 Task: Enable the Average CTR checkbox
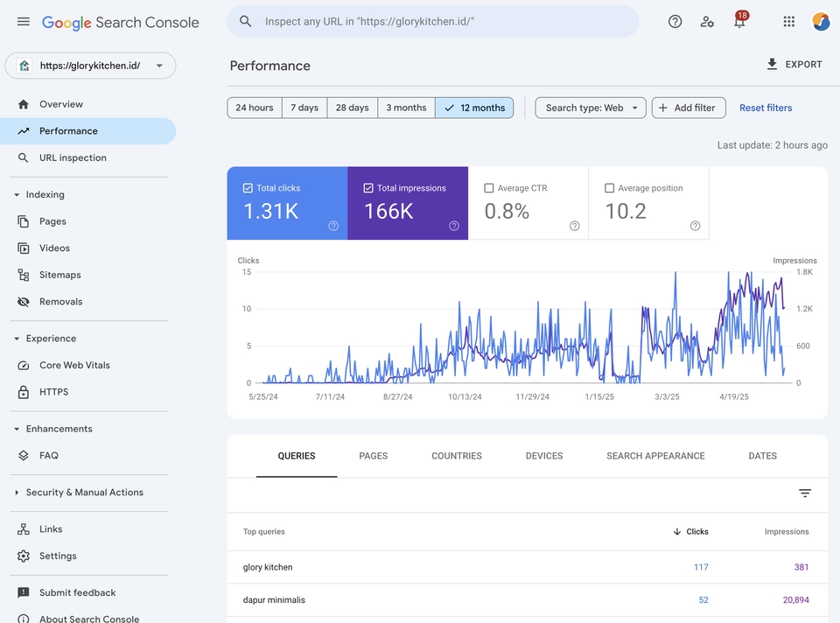489,188
